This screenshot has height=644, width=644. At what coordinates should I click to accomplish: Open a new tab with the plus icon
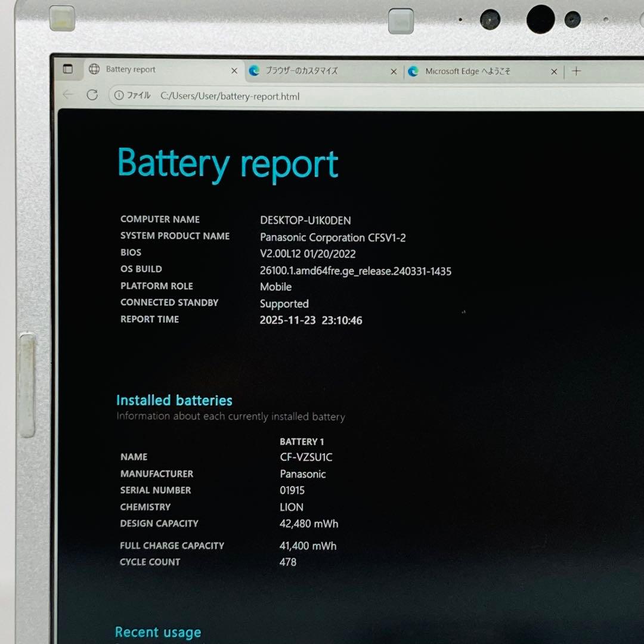click(576, 72)
